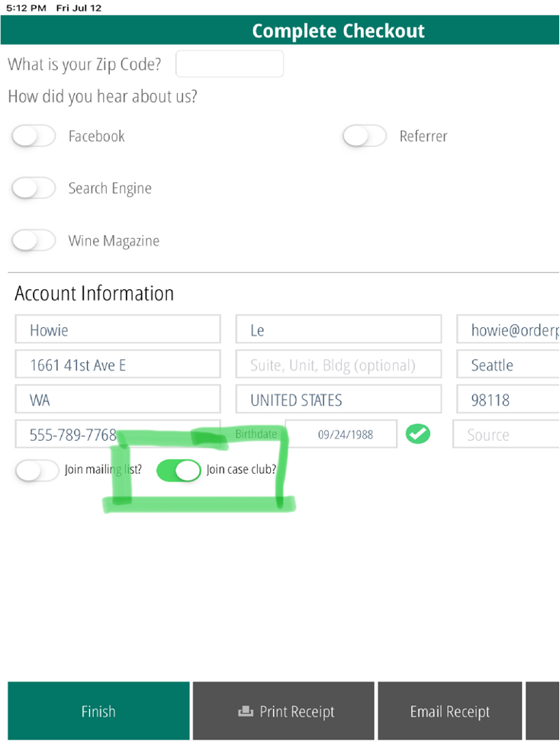The height and width of the screenshot is (746, 560).
Task: Edit the phone number 555-789-7768
Action: (x=117, y=434)
